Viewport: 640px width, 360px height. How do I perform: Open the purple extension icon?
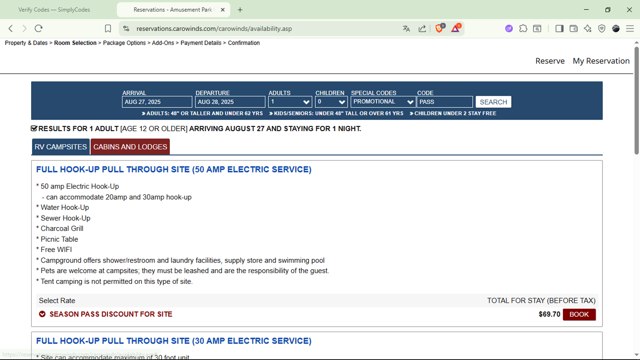click(509, 29)
